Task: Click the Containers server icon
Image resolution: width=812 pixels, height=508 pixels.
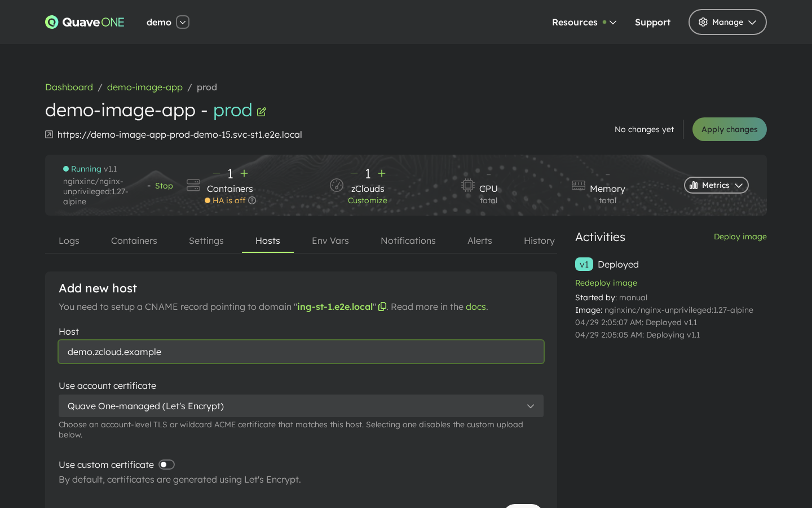Action: point(193,185)
